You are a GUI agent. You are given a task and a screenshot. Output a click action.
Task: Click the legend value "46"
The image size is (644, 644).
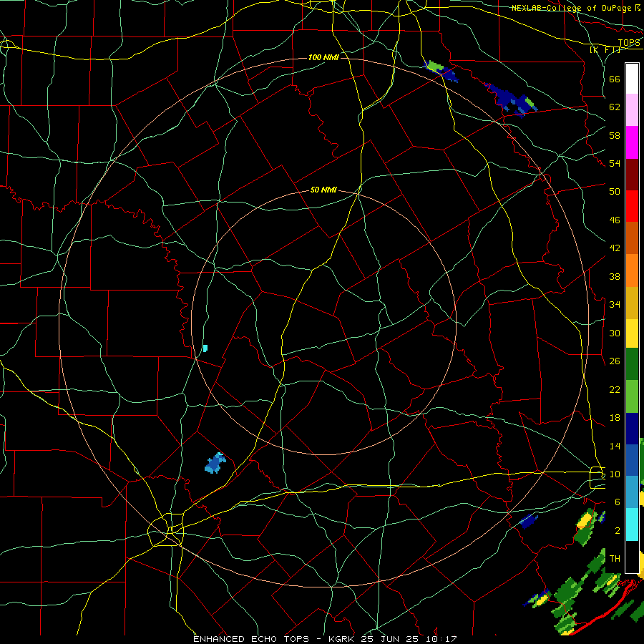(x=615, y=220)
